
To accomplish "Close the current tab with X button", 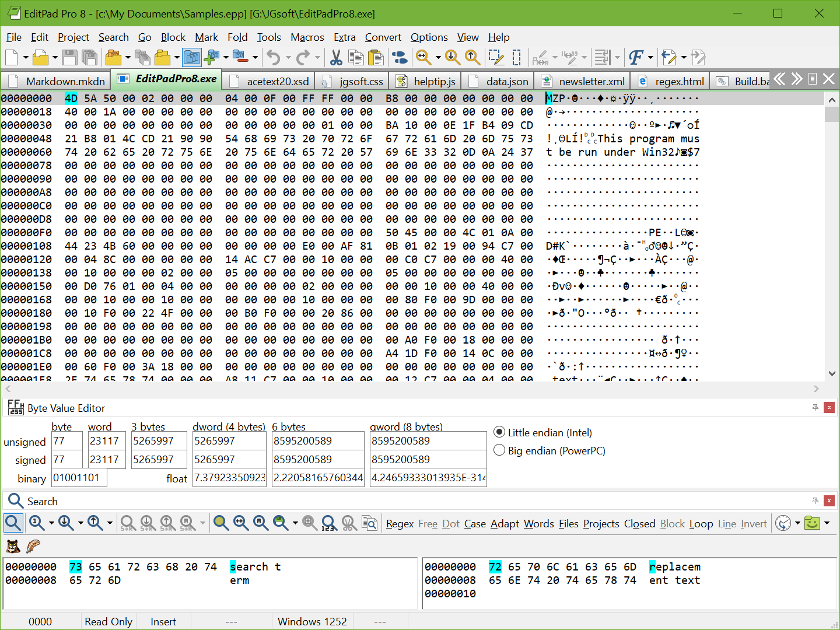I will tap(828, 79).
